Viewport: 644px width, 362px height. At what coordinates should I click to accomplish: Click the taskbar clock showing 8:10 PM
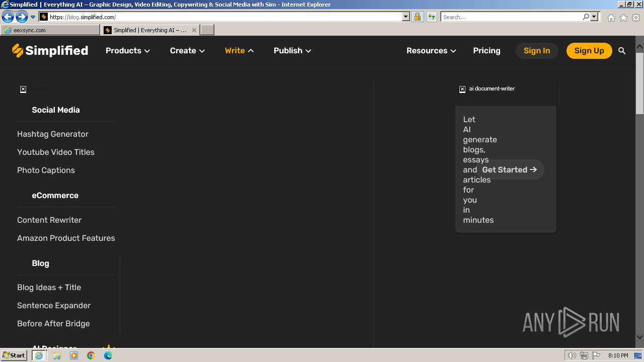pyautogui.click(x=618, y=355)
